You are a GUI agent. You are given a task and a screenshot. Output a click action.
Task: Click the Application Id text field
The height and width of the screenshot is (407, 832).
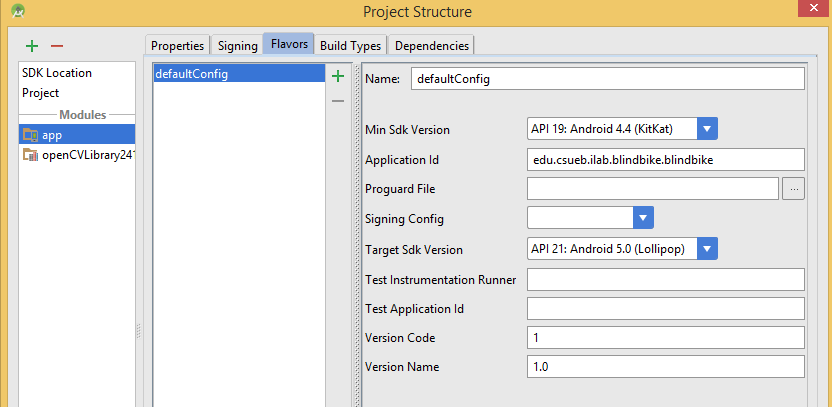[665, 159]
